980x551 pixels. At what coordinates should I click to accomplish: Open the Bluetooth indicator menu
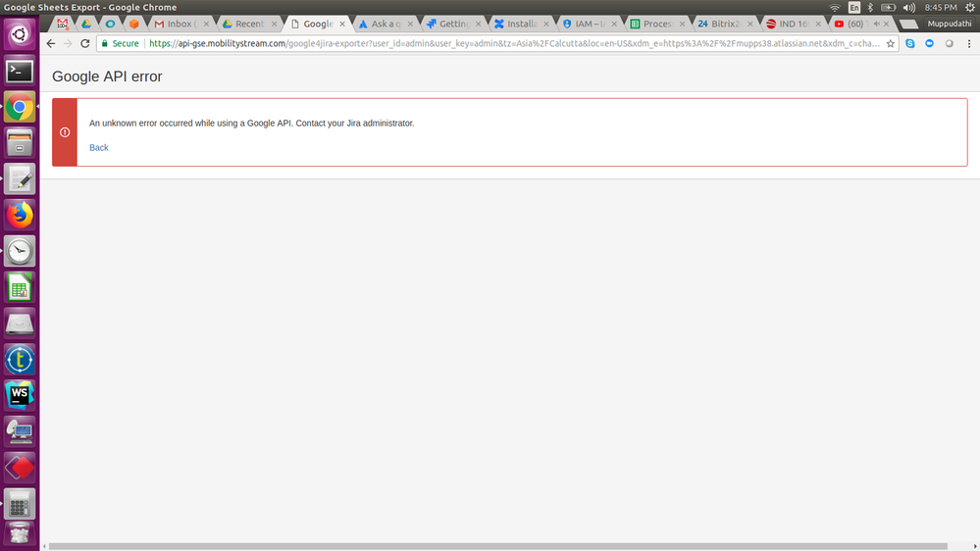870,8
